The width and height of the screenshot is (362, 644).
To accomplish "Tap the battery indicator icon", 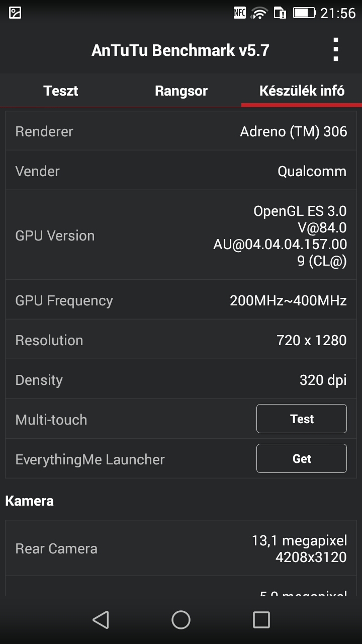I will pyautogui.click(x=304, y=13).
